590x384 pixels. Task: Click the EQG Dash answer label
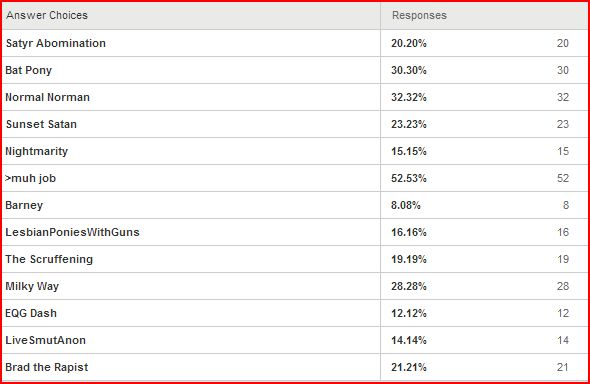(x=31, y=313)
